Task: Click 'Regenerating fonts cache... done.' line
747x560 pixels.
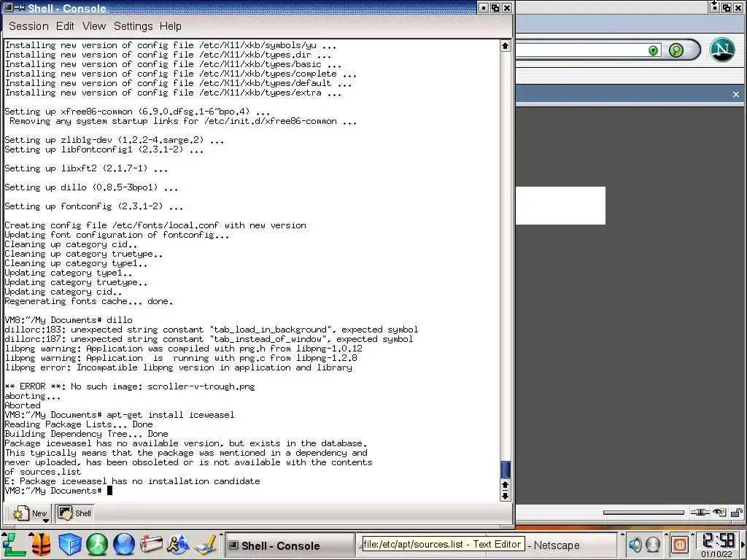Action: (x=88, y=301)
